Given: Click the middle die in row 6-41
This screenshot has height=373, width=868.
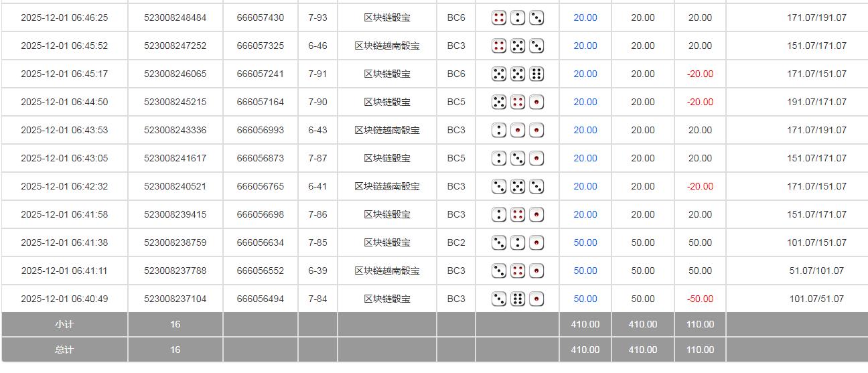Looking at the screenshot, I should coord(518,187).
